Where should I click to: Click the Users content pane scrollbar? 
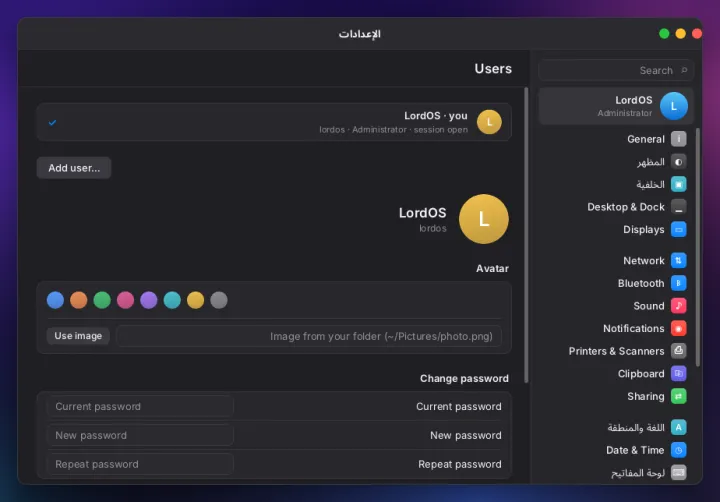coord(526,235)
